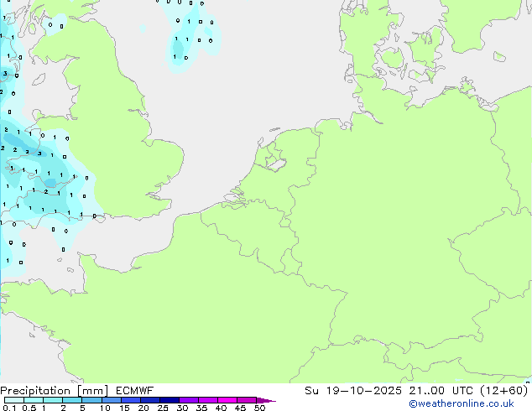
Task: Click the purple above-50 legend arrow
Action: [x=266, y=401]
